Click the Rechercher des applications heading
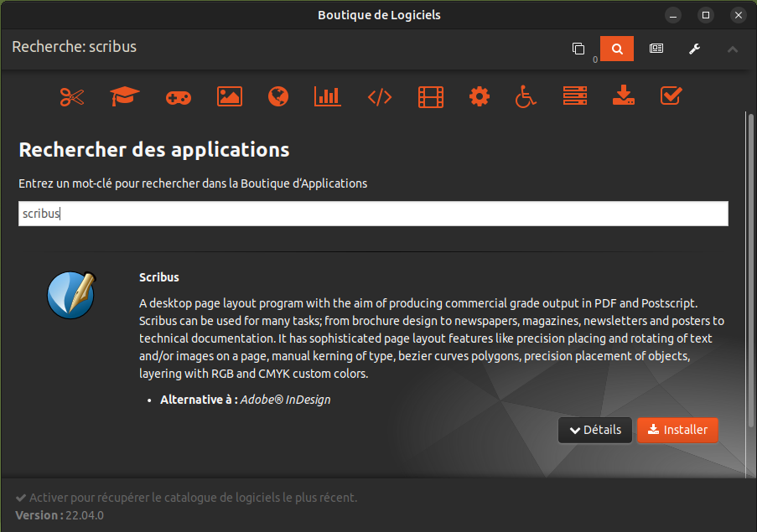The height and width of the screenshot is (532, 757). click(154, 150)
